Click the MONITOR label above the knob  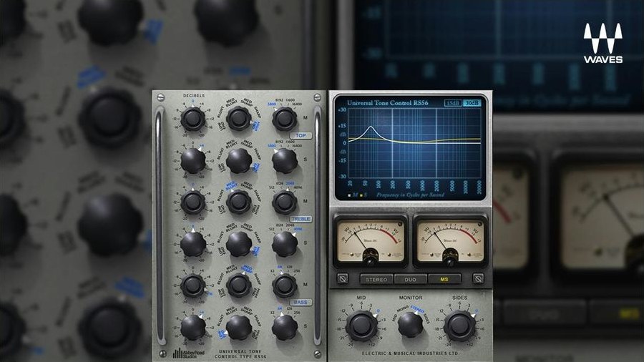(410, 298)
